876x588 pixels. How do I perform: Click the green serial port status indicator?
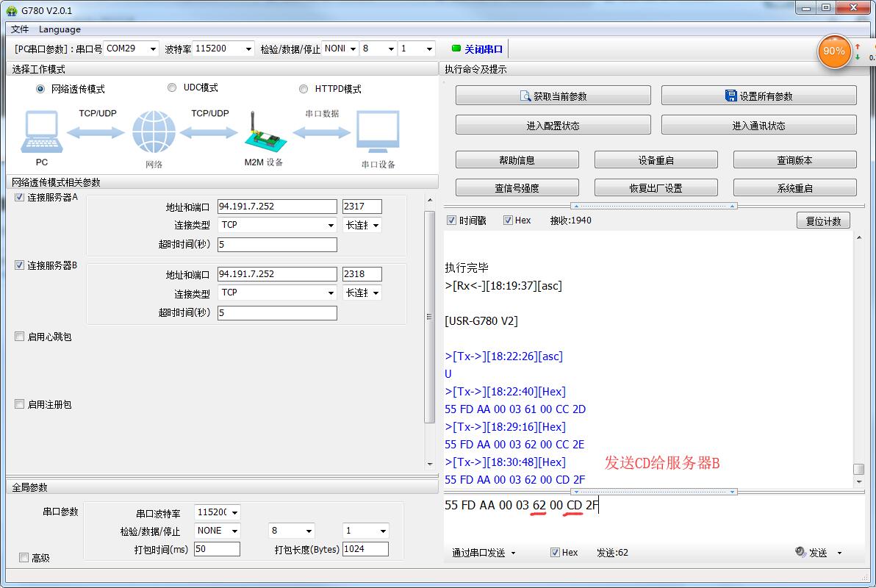(x=456, y=49)
